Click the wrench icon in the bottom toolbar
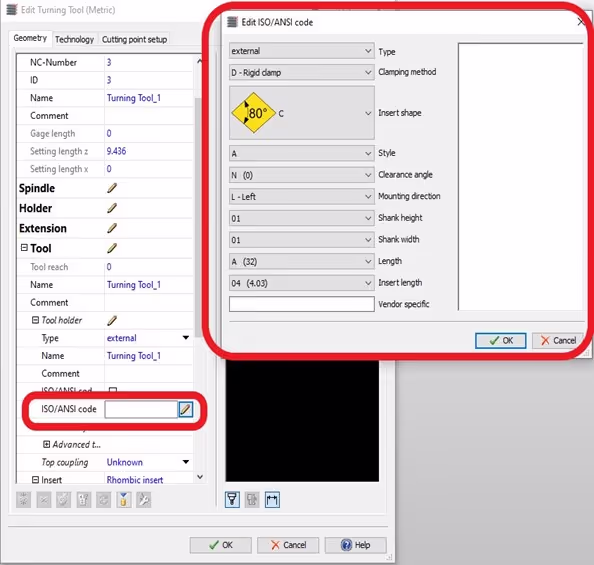 (144, 500)
